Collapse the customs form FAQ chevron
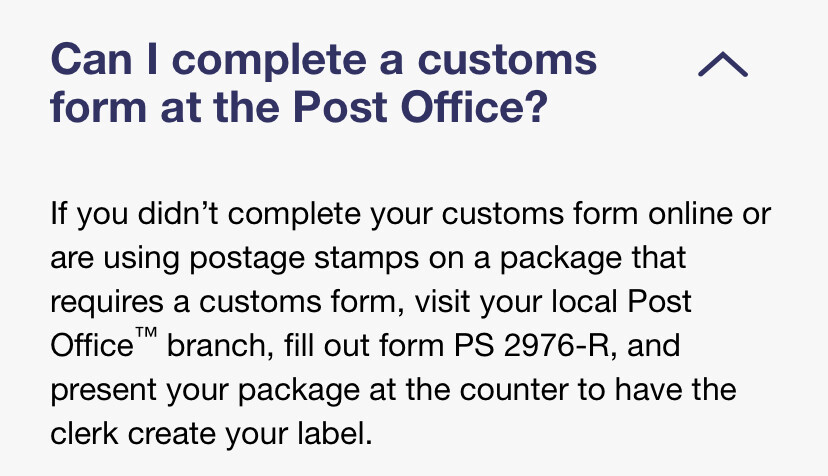 tap(722, 65)
